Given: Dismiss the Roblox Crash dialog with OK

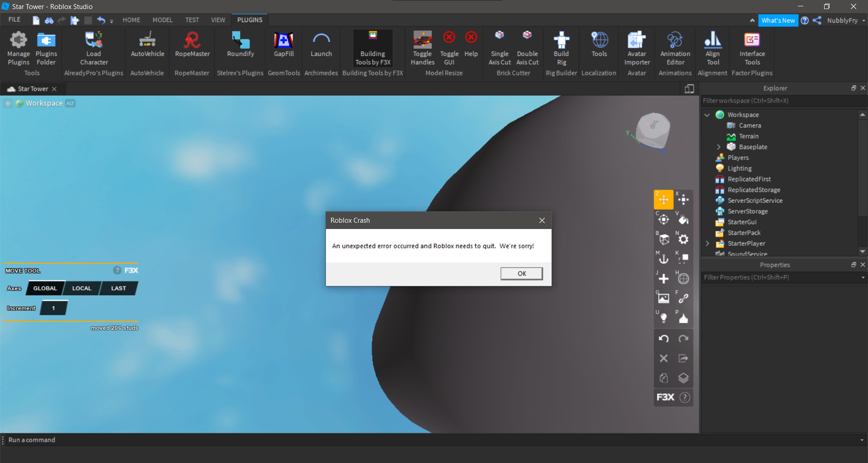Looking at the screenshot, I should point(521,273).
